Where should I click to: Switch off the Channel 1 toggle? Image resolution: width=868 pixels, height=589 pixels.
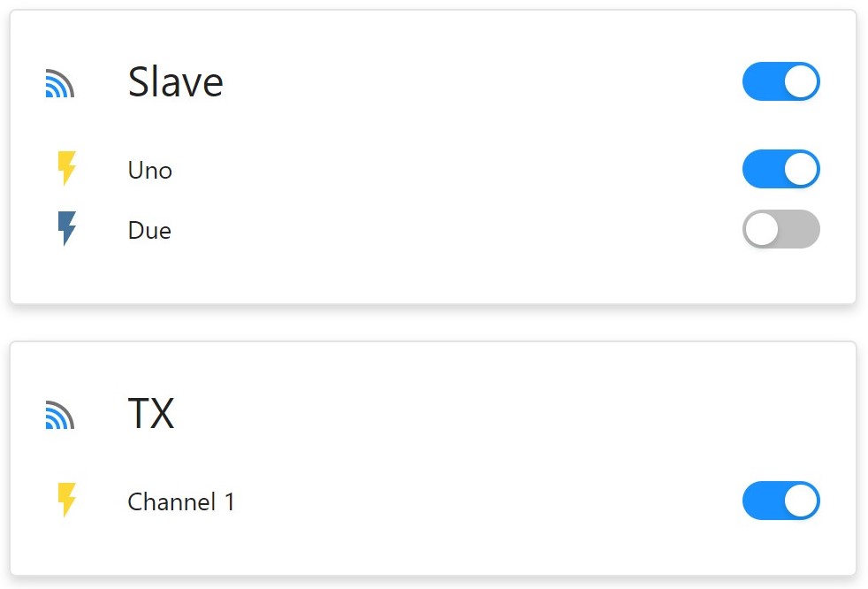click(780, 501)
